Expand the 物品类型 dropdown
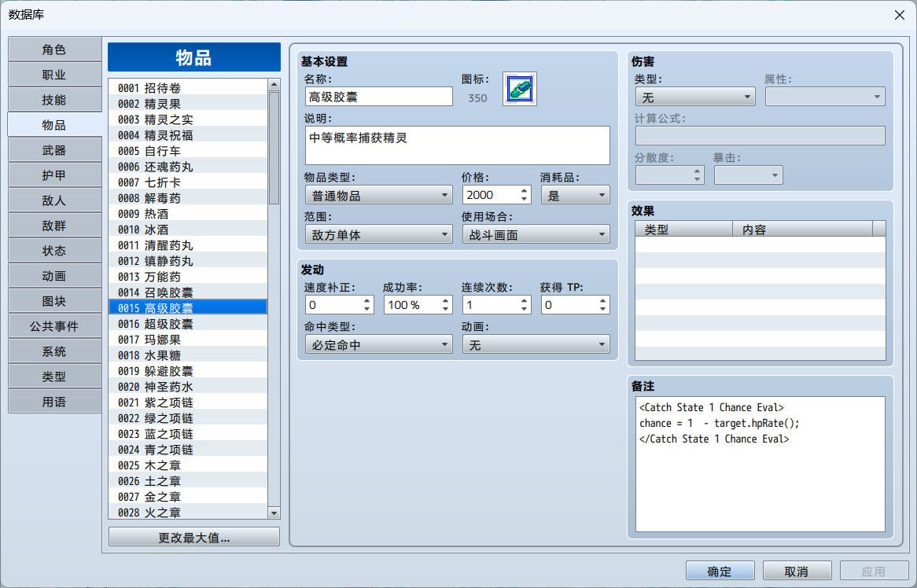The height and width of the screenshot is (588, 917). click(379, 195)
